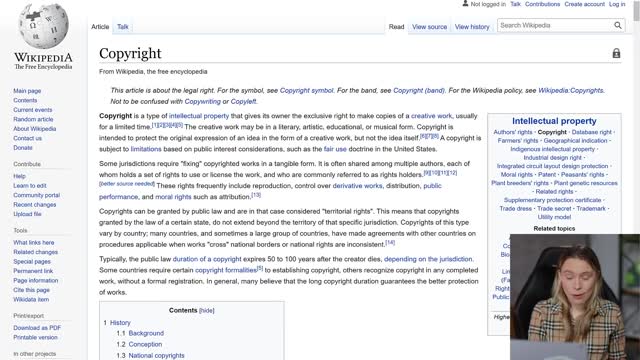
Task: Click the Permanent link tool
Action: pos(33,271)
